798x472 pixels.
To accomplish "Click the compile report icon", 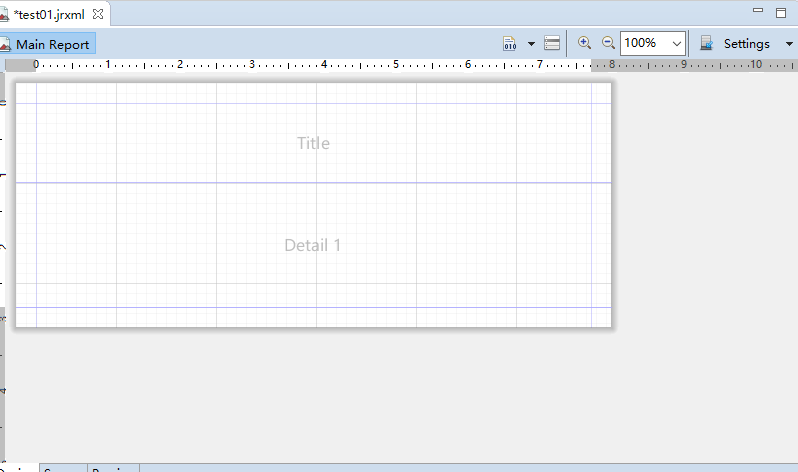I will 509,43.
